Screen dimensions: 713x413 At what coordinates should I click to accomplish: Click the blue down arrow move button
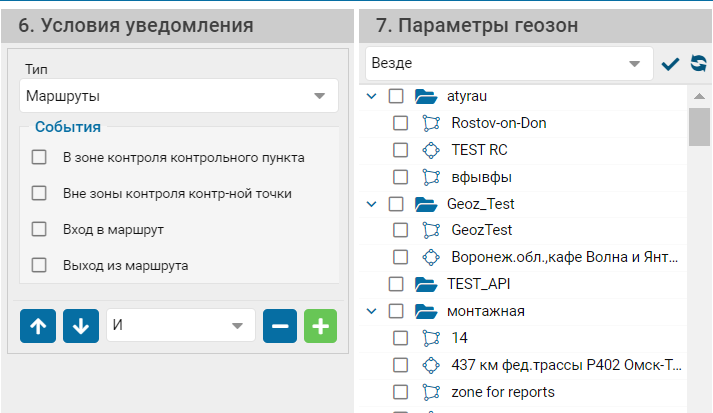(x=81, y=326)
